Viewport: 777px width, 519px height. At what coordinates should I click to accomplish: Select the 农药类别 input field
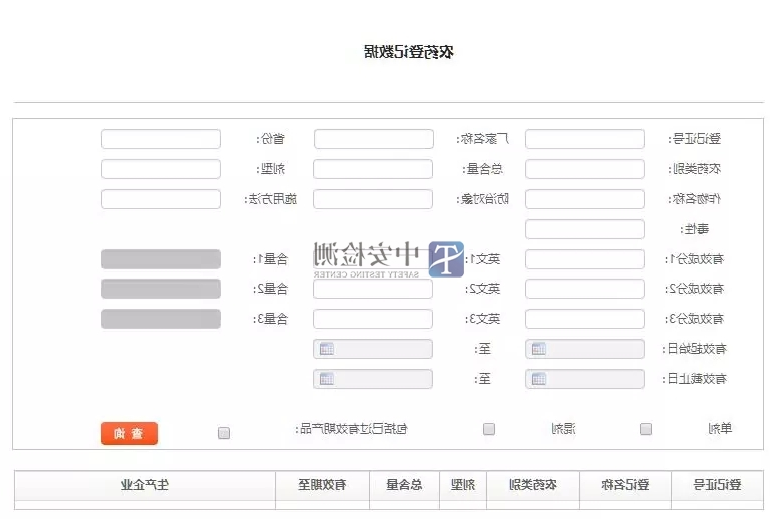585,169
